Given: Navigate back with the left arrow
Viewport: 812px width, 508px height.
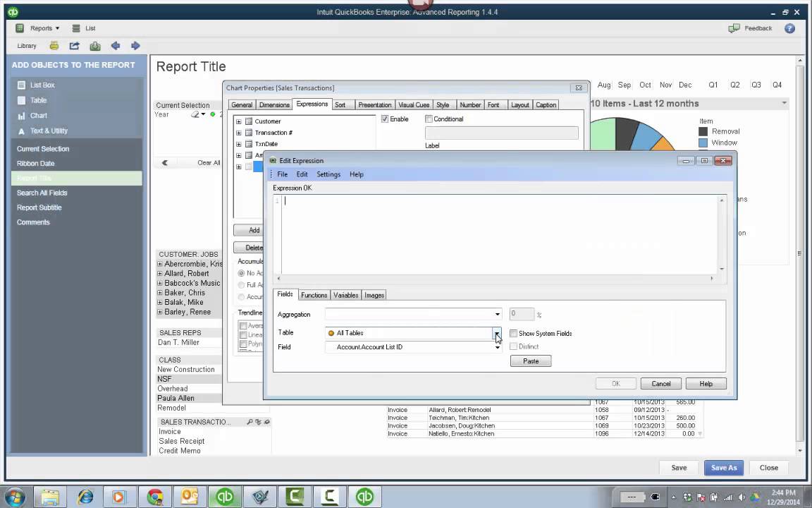Looking at the screenshot, I should 116,46.
